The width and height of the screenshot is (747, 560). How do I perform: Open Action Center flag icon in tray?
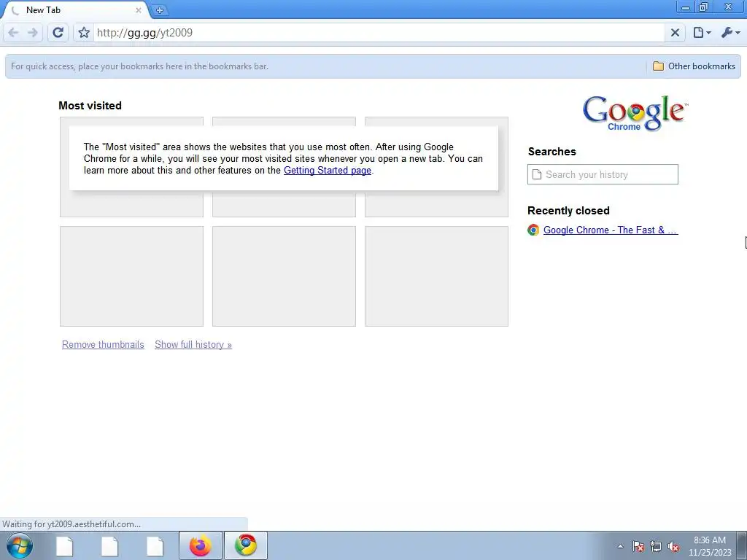[x=638, y=546]
